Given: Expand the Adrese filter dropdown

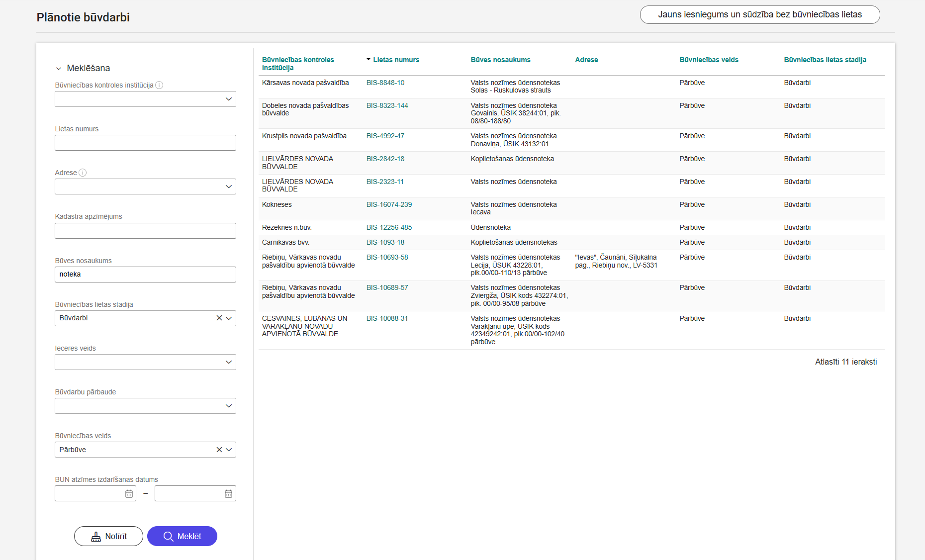Looking at the screenshot, I should tap(228, 187).
